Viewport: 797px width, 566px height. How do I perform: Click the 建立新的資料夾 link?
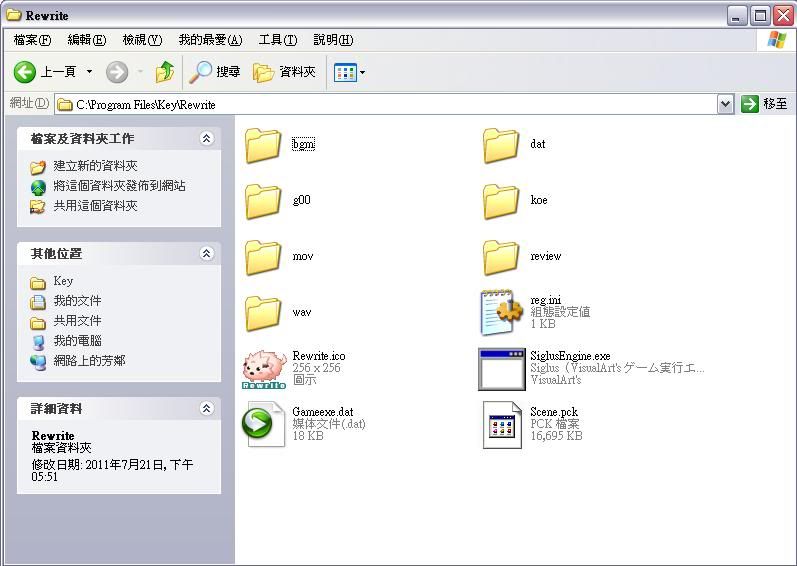(x=95, y=166)
